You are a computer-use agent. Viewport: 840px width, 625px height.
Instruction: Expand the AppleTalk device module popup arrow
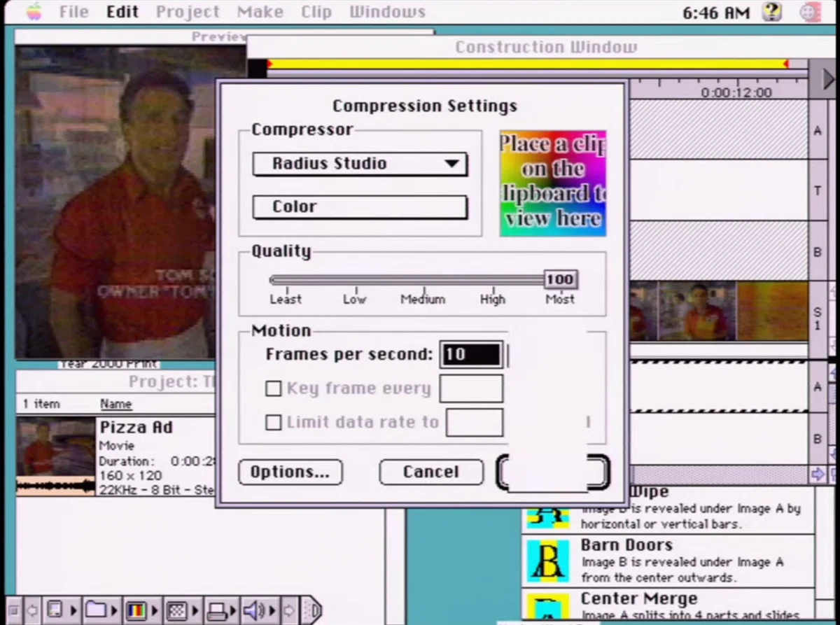pos(74,609)
